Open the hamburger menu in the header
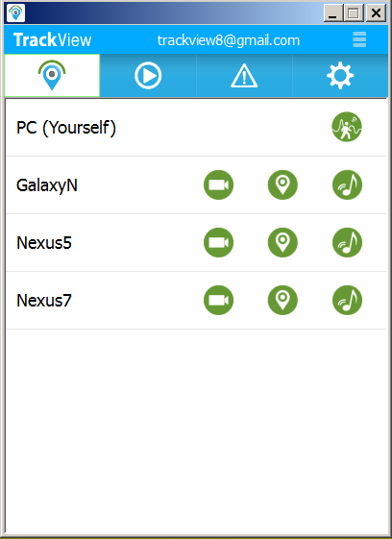The width and height of the screenshot is (392, 539). (x=359, y=39)
